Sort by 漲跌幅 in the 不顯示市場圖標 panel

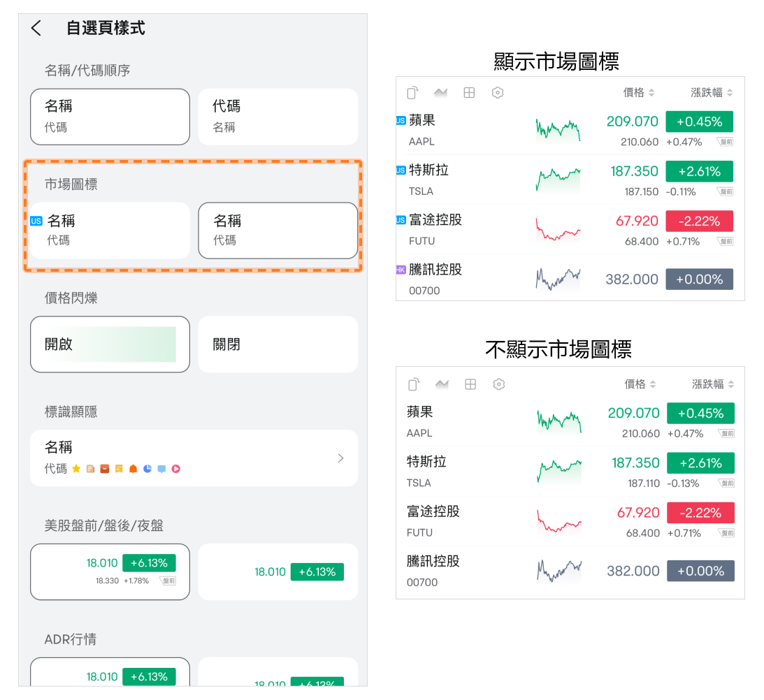[713, 384]
